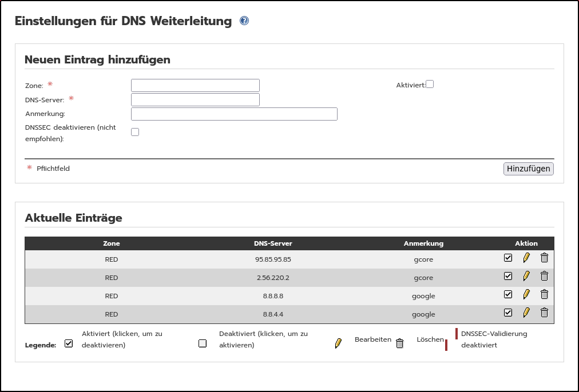Open the DNS forwarding help icon
579x392 pixels.
click(x=244, y=21)
